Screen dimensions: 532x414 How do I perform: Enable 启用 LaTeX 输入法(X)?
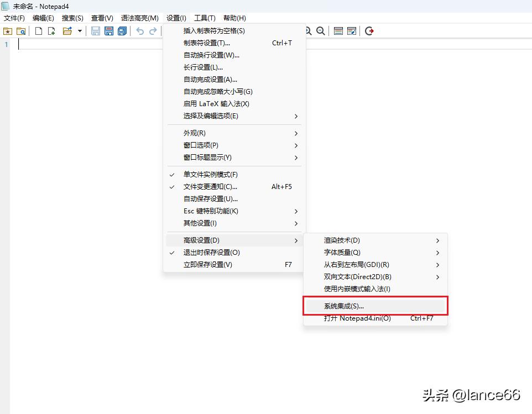point(234,104)
